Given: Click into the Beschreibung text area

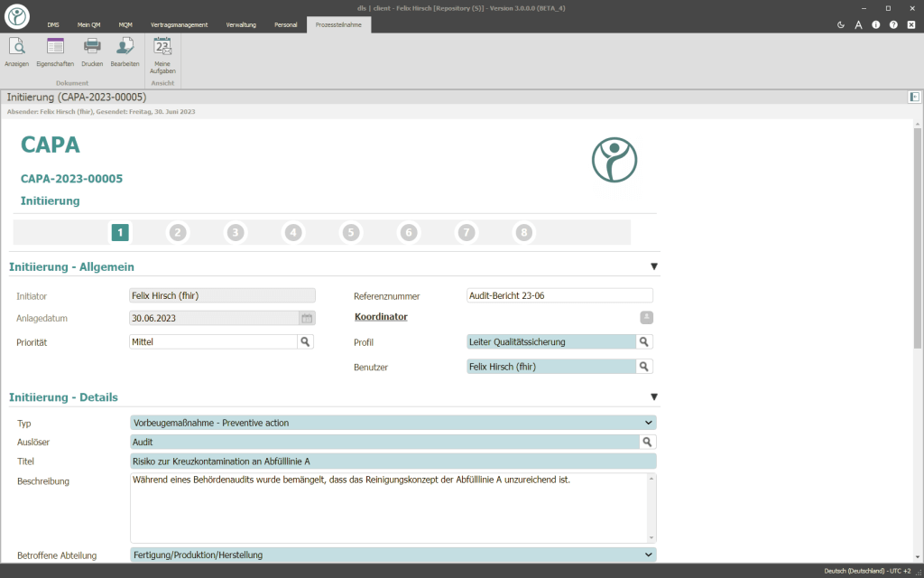Looking at the screenshot, I should 387,508.
